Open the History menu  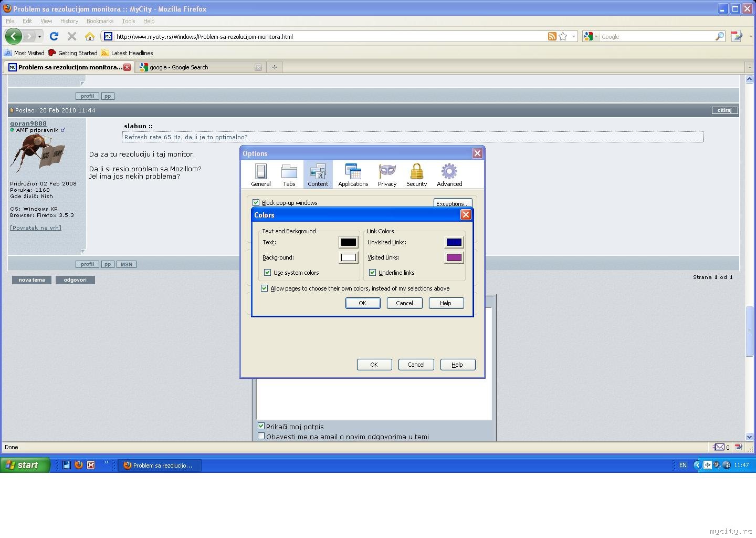coord(69,21)
